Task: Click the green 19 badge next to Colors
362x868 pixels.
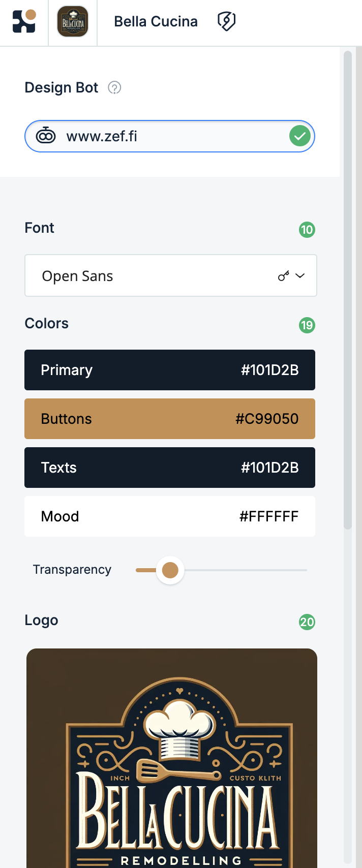Action: [x=307, y=325]
